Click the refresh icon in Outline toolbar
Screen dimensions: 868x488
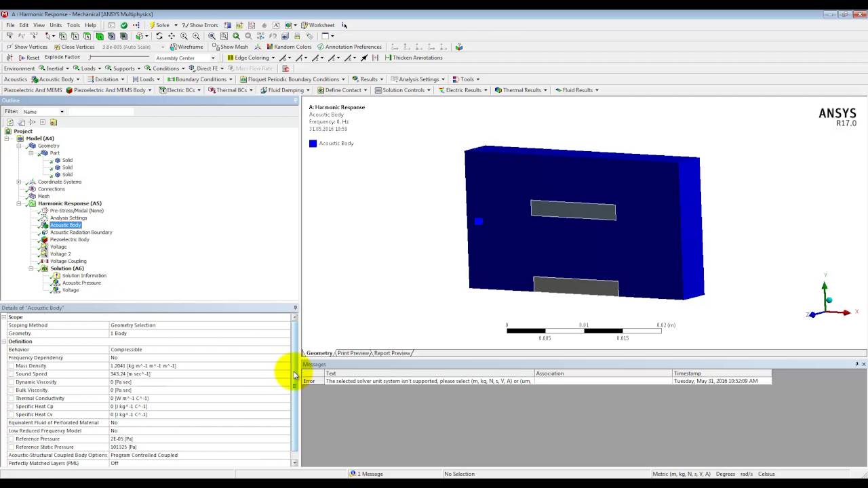click(10, 122)
